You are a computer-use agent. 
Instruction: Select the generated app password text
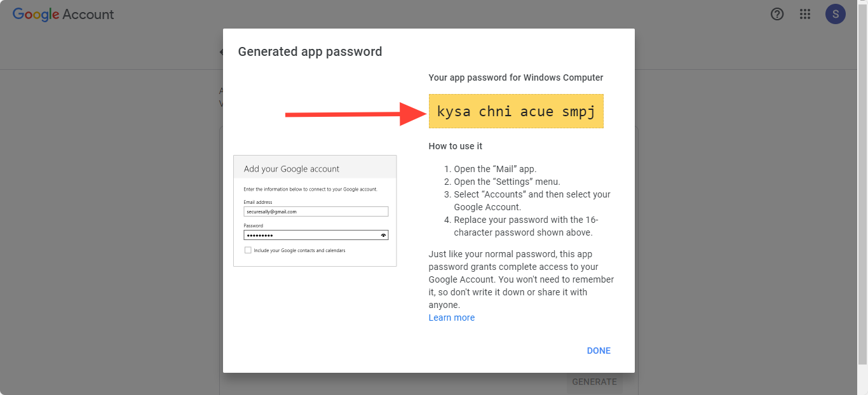[516, 112]
